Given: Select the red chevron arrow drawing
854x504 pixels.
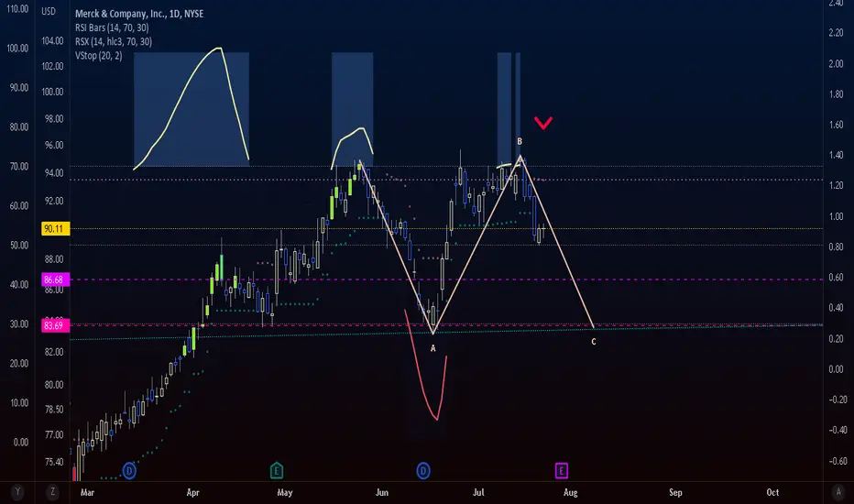Looking at the screenshot, I should coord(543,123).
